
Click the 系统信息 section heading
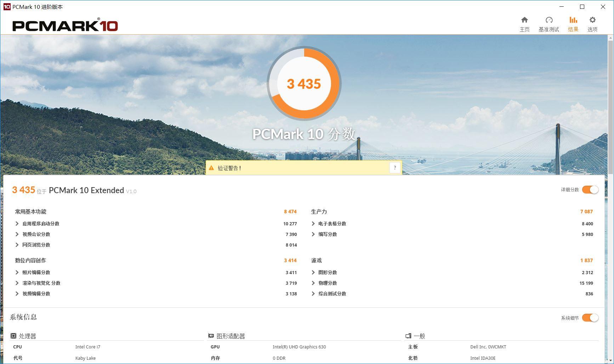(23, 317)
